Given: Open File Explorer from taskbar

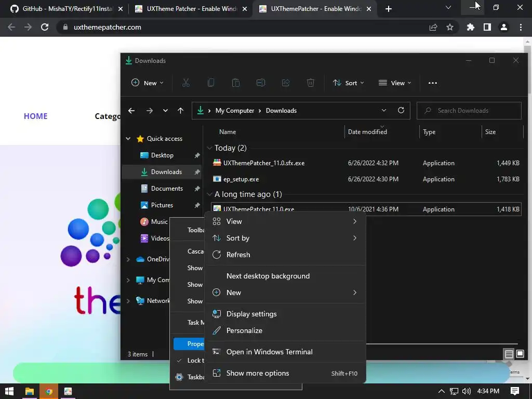Looking at the screenshot, I should (x=29, y=391).
